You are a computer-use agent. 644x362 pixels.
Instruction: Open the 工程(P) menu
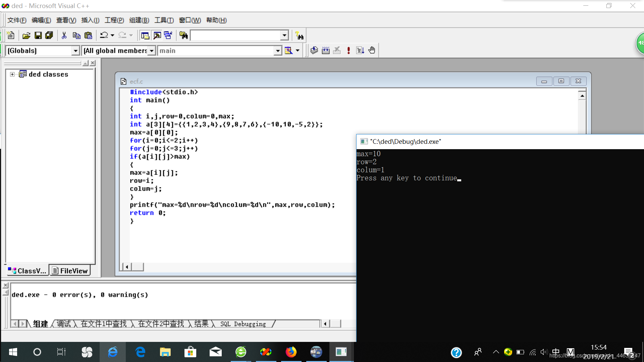click(x=114, y=20)
